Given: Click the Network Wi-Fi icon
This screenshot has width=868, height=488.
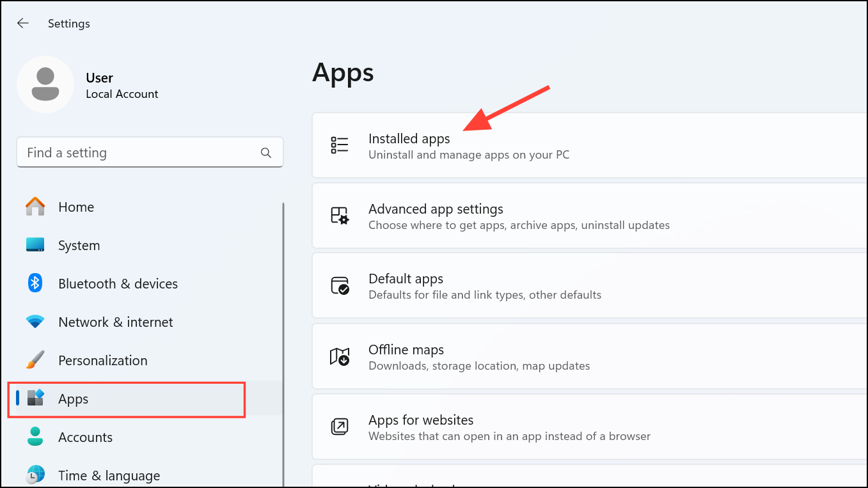Looking at the screenshot, I should (x=35, y=322).
